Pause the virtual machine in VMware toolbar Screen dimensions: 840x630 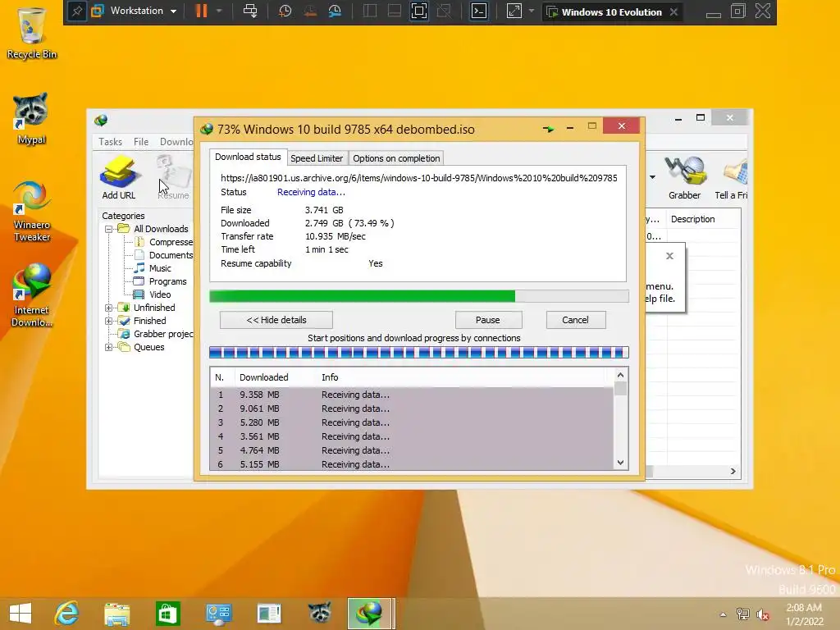(202, 11)
